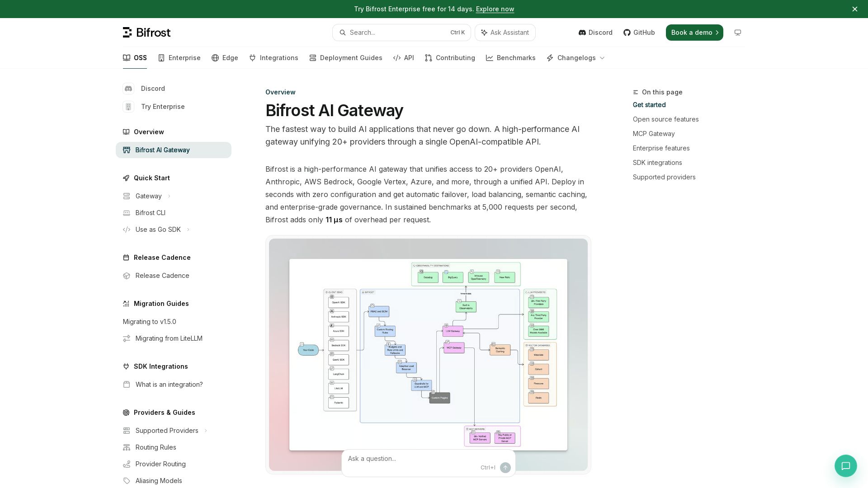
Task: Open the Explore now banner link
Action: (x=495, y=9)
